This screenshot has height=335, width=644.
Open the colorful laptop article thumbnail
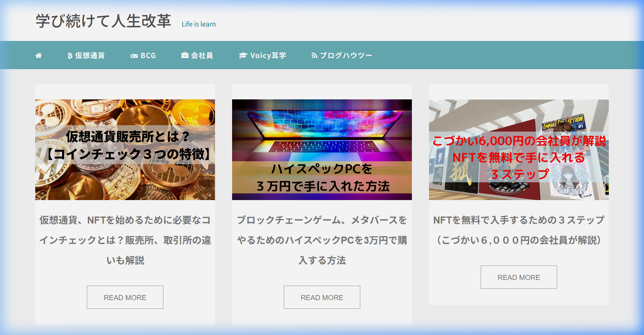[x=322, y=150]
